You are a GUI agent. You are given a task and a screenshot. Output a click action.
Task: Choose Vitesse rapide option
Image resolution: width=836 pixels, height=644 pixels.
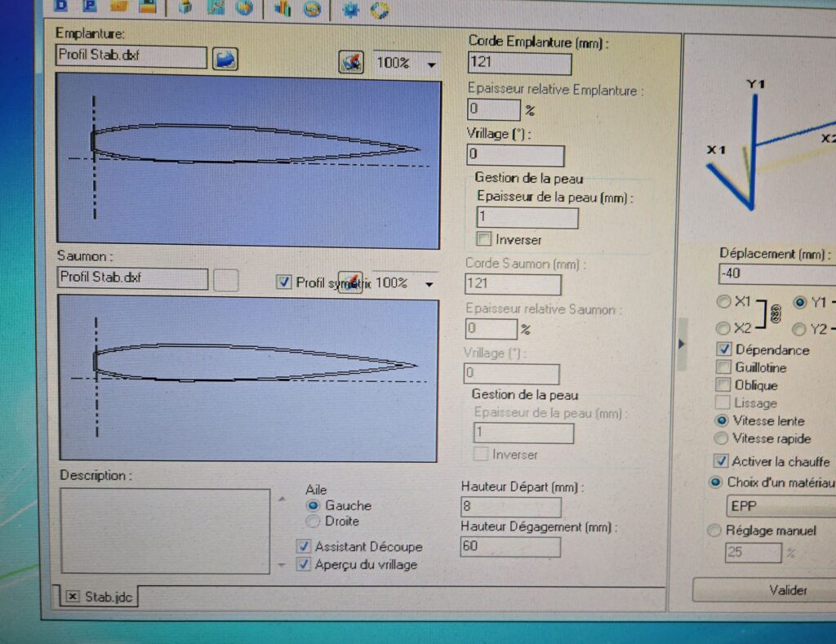pyautogui.click(x=722, y=438)
